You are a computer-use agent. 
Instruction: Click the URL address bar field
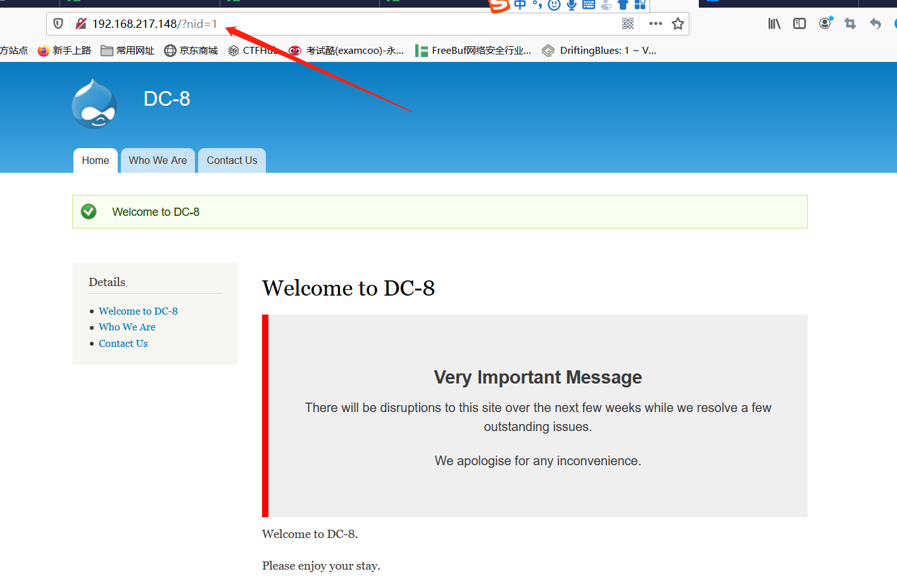[x=354, y=23]
